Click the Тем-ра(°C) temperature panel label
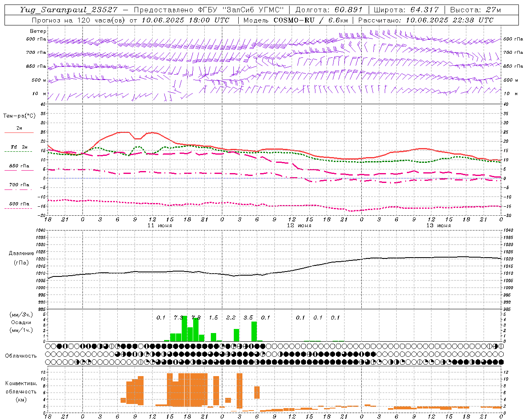This screenshot has height=420, width=525. point(19,116)
